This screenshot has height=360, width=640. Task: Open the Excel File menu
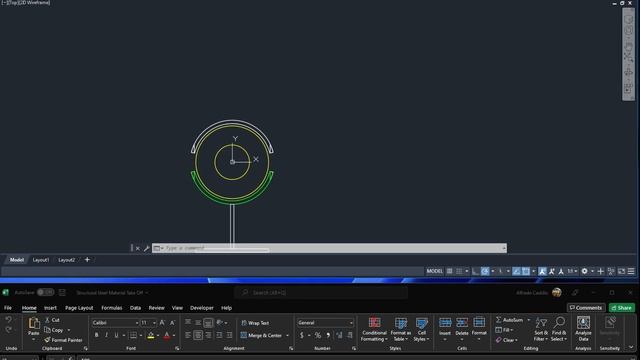[8, 308]
